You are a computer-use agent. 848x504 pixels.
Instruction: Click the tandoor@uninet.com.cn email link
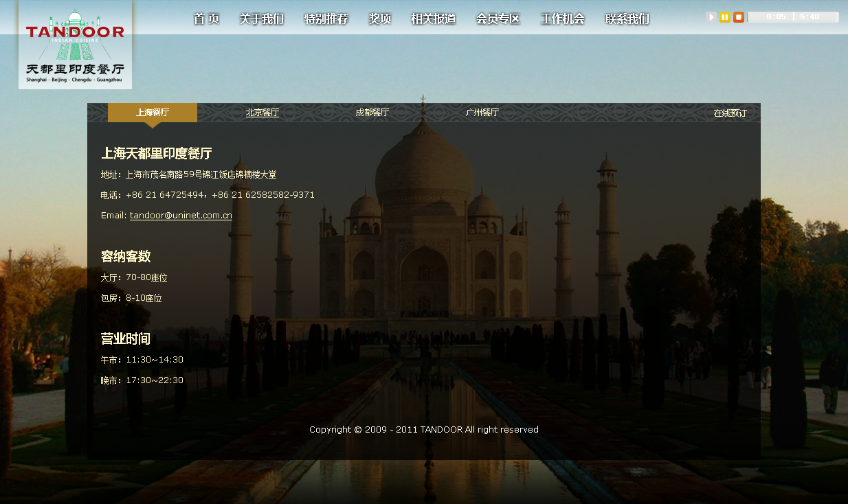click(181, 216)
